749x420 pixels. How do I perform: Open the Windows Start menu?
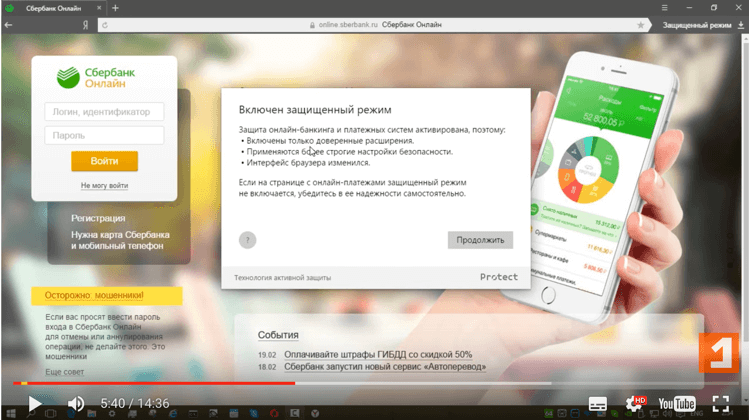(x=11, y=413)
